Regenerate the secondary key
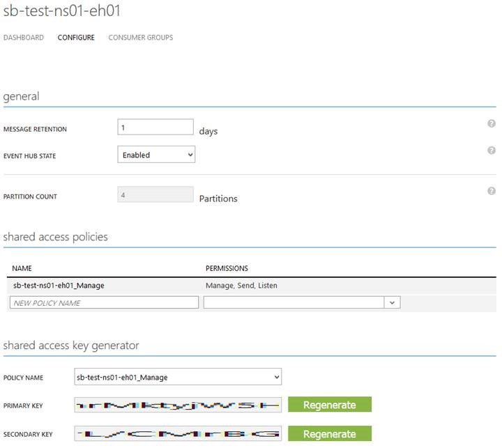The width and height of the screenshot is (502, 448). pyautogui.click(x=329, y=434)
